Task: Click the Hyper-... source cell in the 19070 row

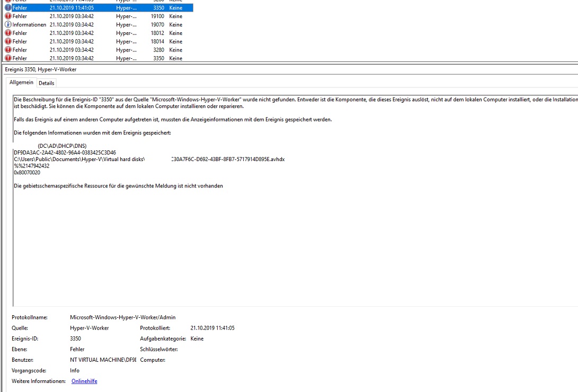Action: [x=126, y=25]
